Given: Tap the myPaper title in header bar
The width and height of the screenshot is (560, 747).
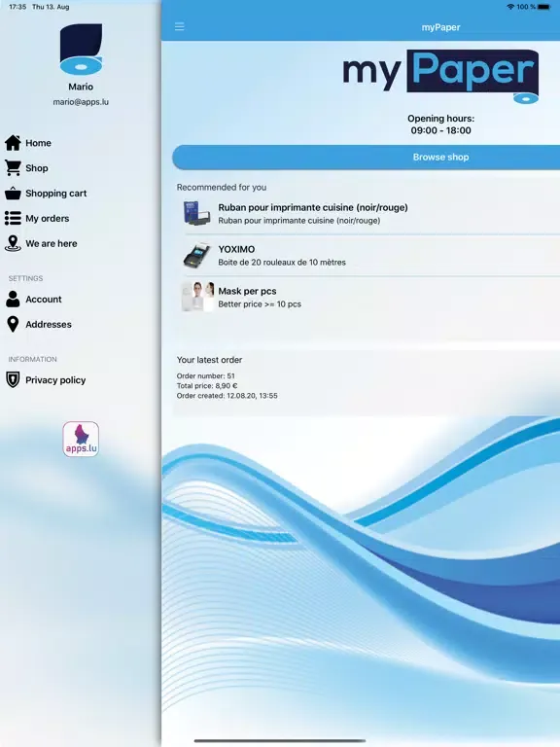Looking at the screenshot, I should [441, 27].
